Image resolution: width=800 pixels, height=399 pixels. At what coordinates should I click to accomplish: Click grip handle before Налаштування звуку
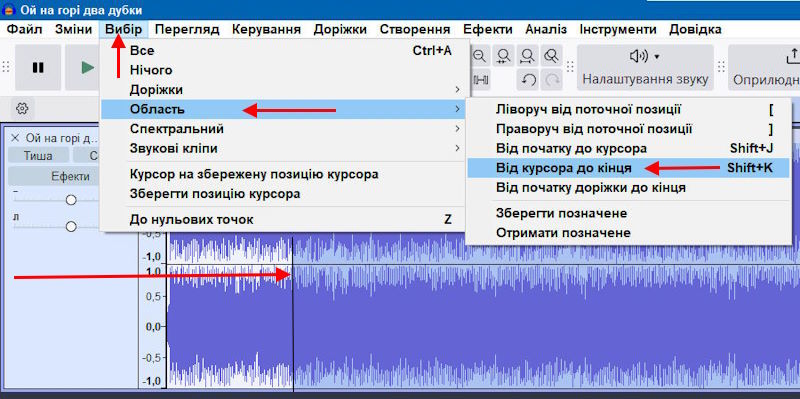570,67
